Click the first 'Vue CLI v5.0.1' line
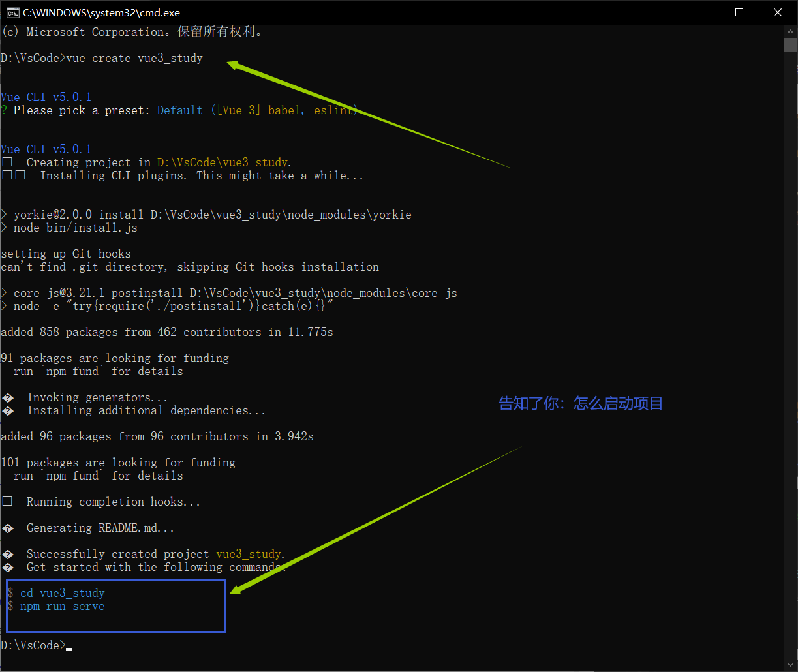 tap(46, 97)
